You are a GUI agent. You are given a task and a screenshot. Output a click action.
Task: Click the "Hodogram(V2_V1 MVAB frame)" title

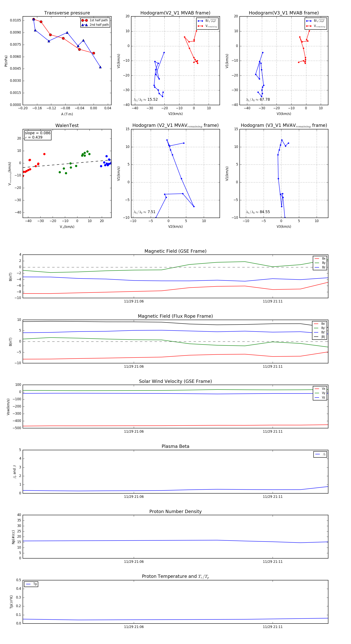[175, 13]
